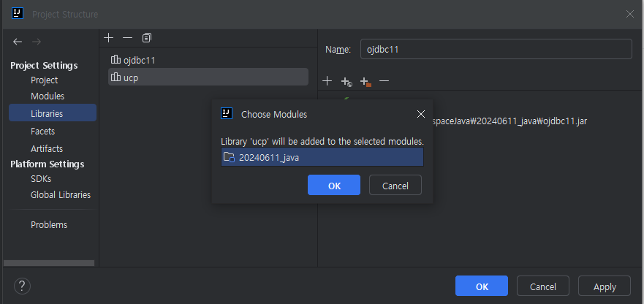Add a new project library

(108, 38)
